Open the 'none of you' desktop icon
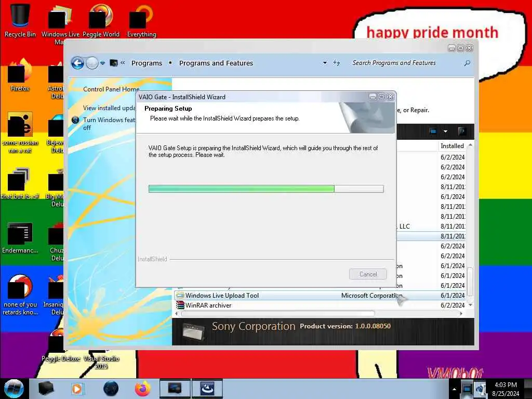Screen dimensions: 532x399 click(x=20, y=295)
